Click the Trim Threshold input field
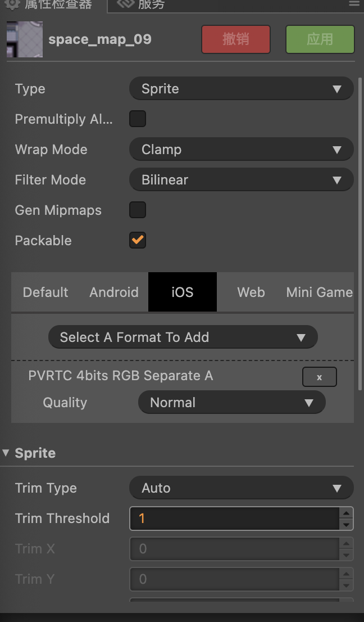 234,519
